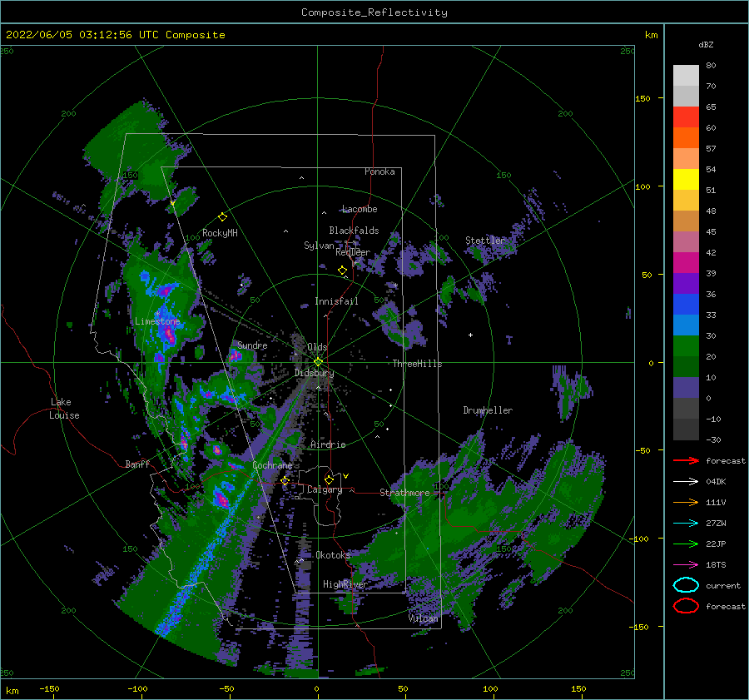Click the bright green 20-30 dBZ swatch
The image size is (749, 700).
click(686, 346)
